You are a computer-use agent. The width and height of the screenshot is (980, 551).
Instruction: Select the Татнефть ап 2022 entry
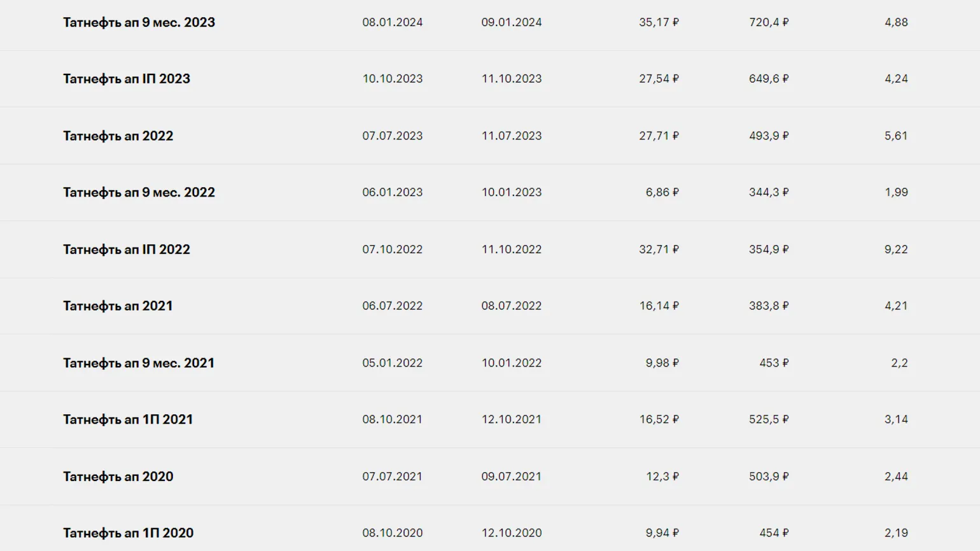(118, 136)
